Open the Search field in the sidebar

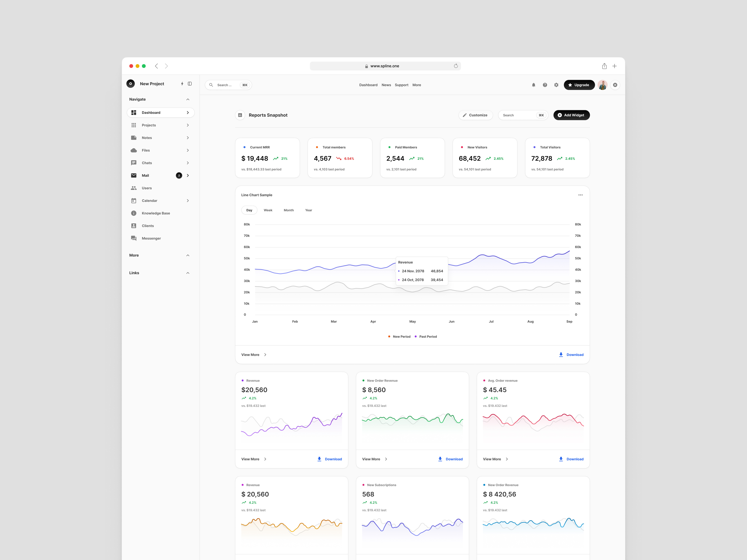[x=228, y=85]
